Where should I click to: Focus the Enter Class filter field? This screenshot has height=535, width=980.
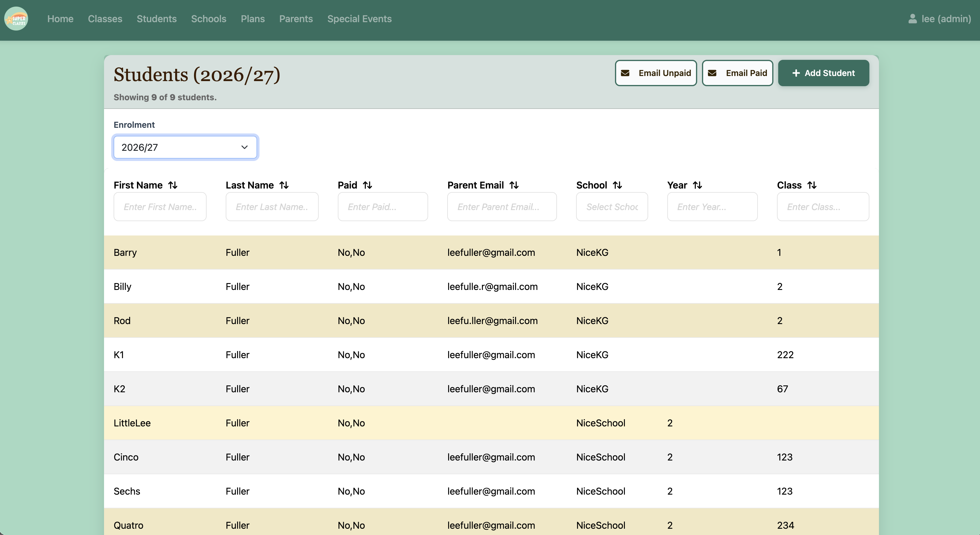click(x=823, y=207)
